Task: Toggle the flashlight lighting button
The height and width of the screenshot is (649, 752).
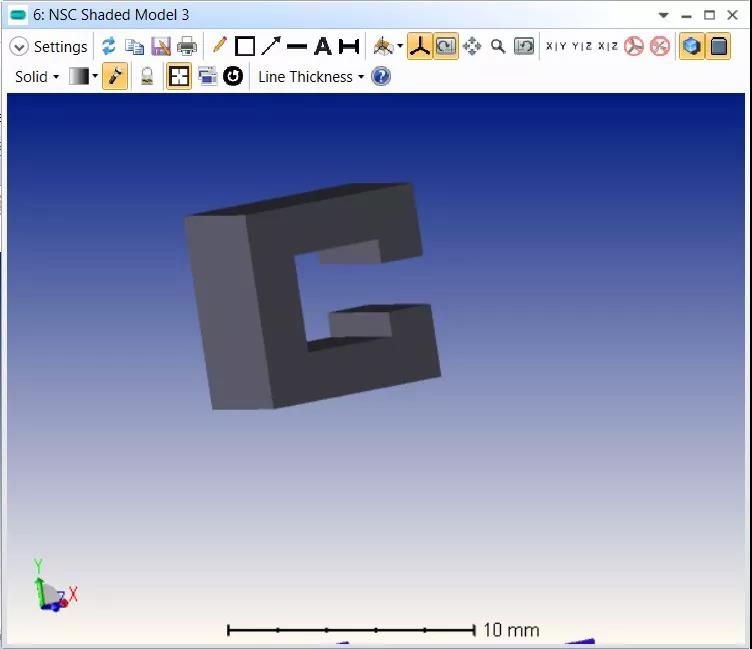Action: pos(115,76)
